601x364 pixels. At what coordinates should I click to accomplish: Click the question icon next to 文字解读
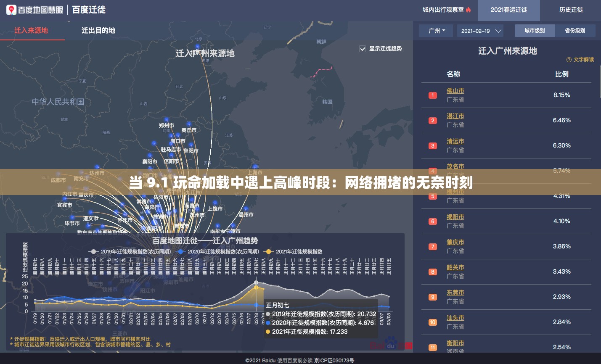pos(569,60)
